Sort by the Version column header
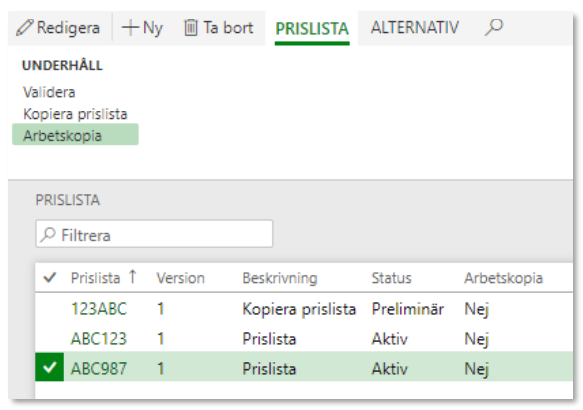This screenshot has width=583, height=410. click(180, 278)
